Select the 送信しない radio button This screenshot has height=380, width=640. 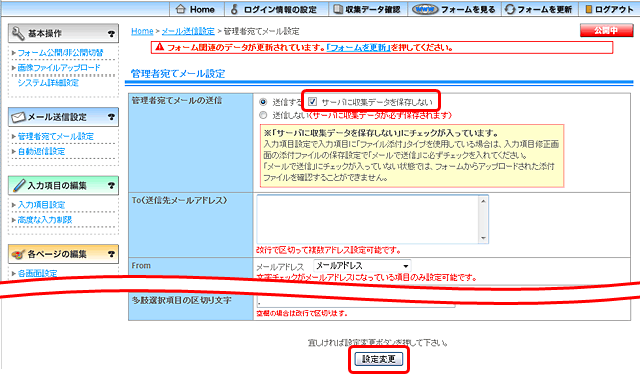click(x=263, y=115)
